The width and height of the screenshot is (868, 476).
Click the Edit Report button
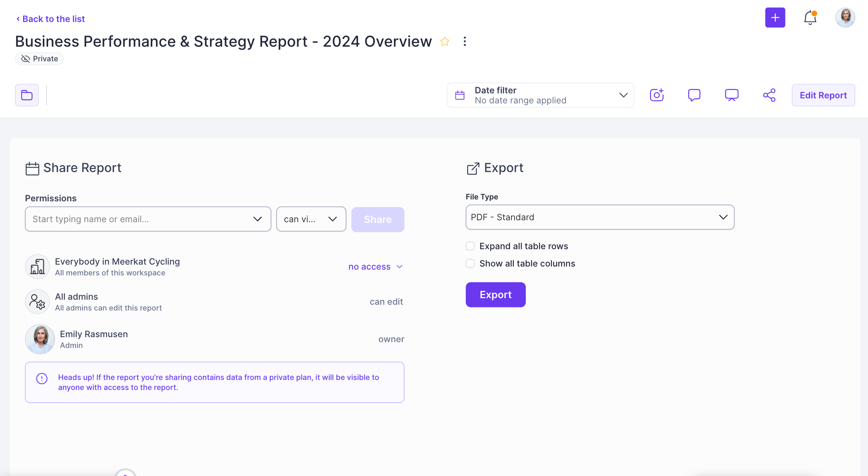(823, 95)
